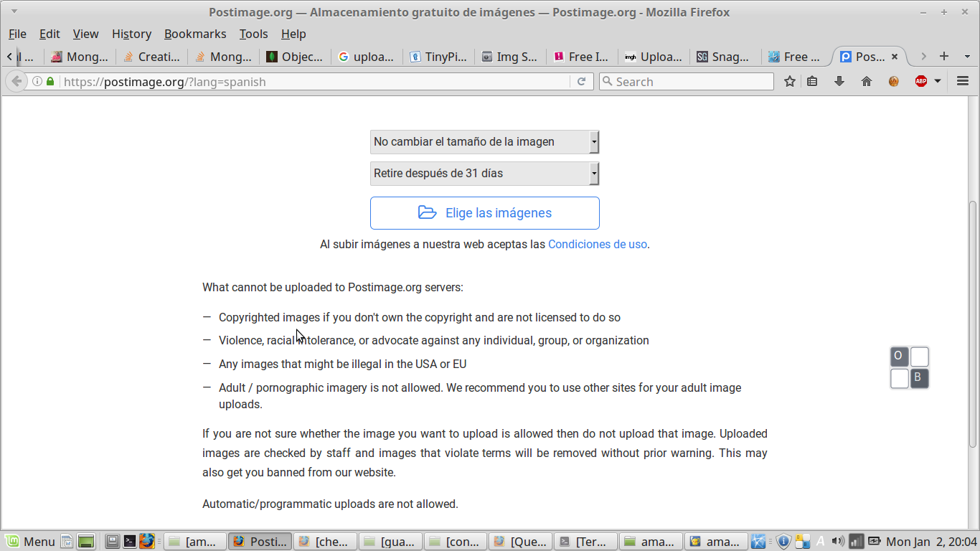The image size is (980, 551).
Task: Switch to the Free I... tab
Action: (x=582, y=57)
